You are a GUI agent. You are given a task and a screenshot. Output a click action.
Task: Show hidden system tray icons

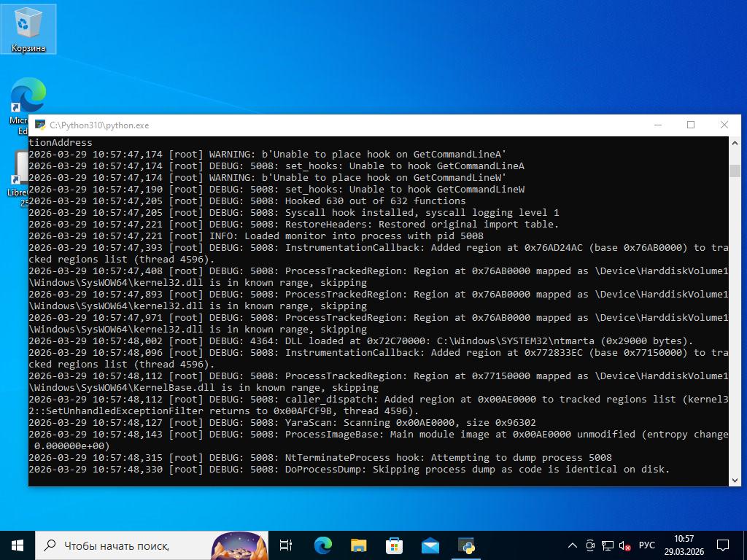pos(573,545)
